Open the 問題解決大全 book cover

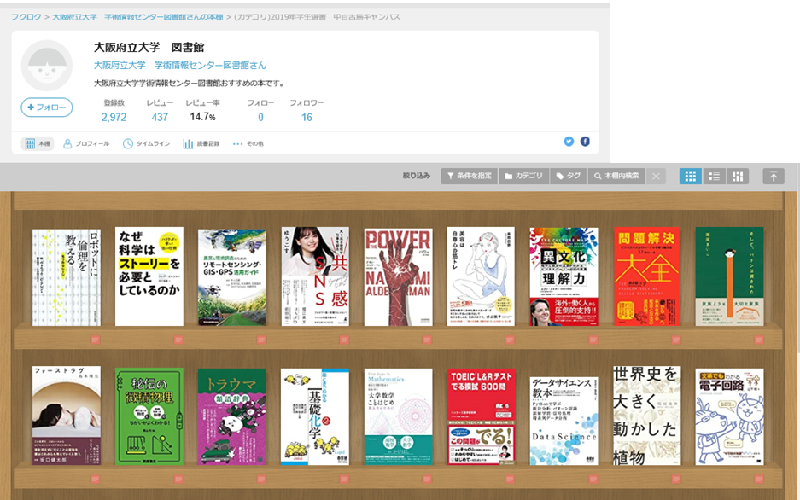pyautogui.click(x=647, y=277)
